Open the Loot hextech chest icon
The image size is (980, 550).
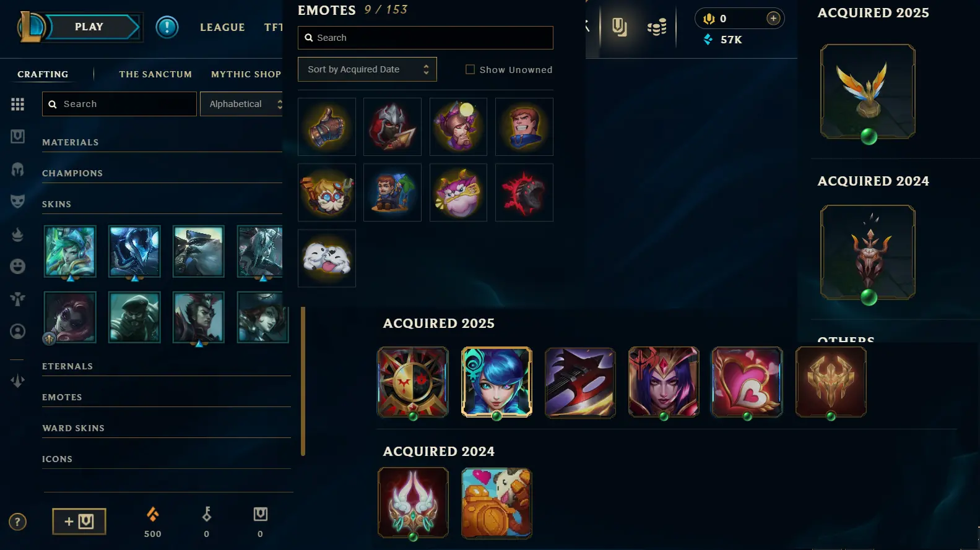coord(619,27)
